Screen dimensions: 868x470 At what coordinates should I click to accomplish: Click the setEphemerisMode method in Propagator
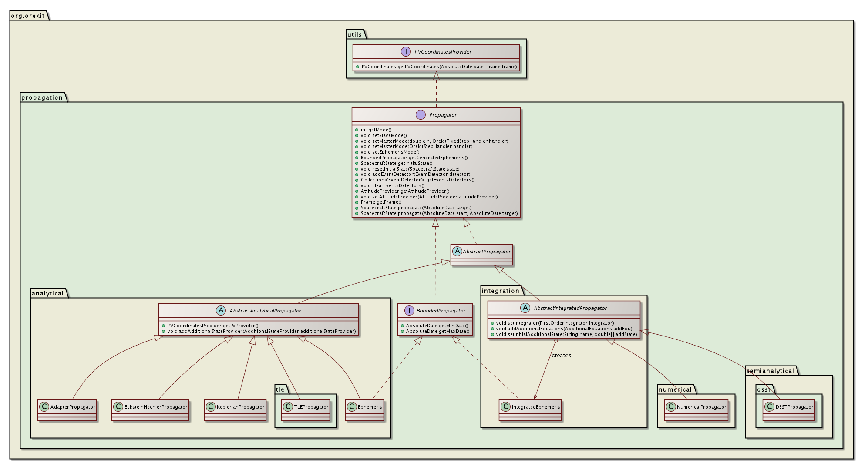(390, 152)
